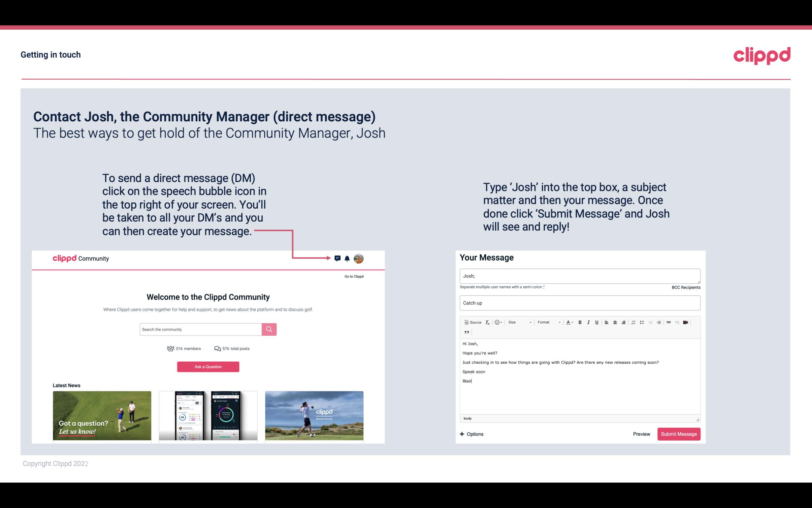812x508 pixels.
Task: Click the 'Go to Clippd' link
Action: tap(353, 276)
